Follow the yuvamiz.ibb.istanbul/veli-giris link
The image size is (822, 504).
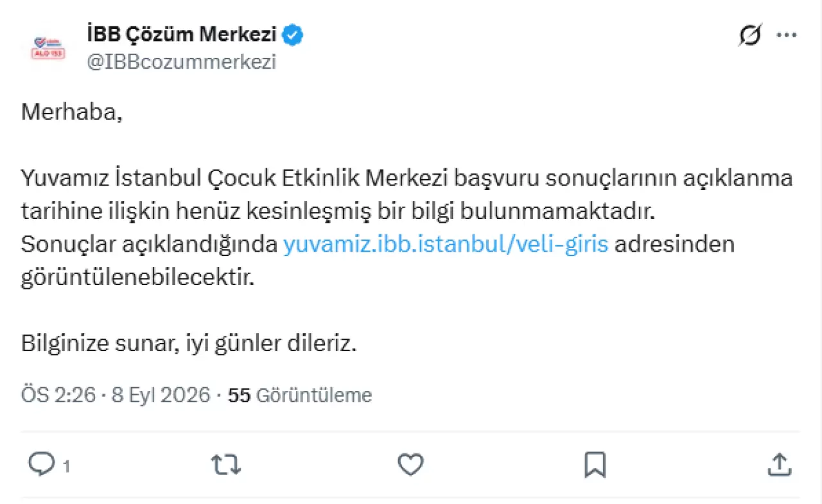446,245
